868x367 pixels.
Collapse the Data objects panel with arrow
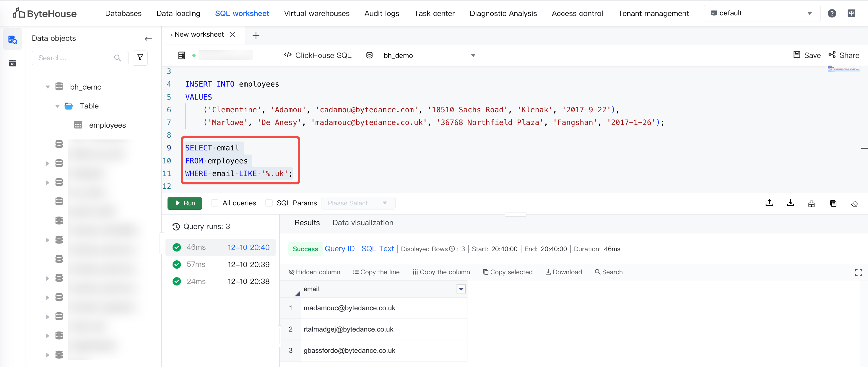(148, 39)
